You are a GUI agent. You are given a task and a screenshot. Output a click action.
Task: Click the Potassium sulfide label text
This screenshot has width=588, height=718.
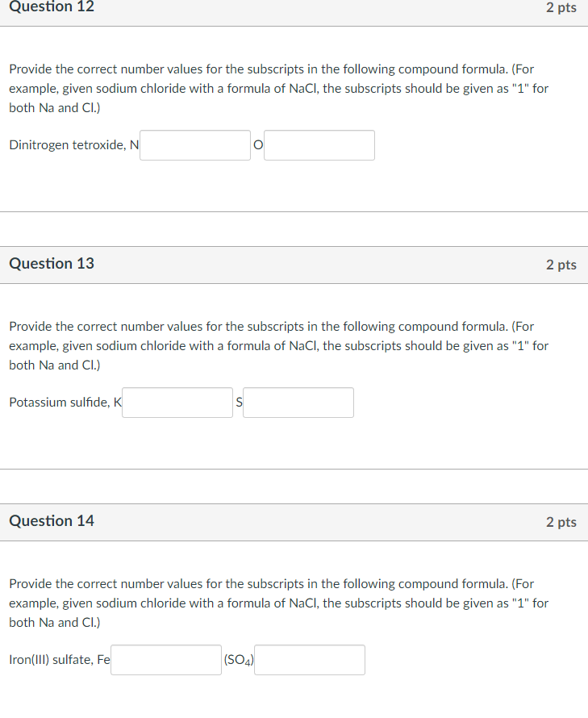[60, 402]
